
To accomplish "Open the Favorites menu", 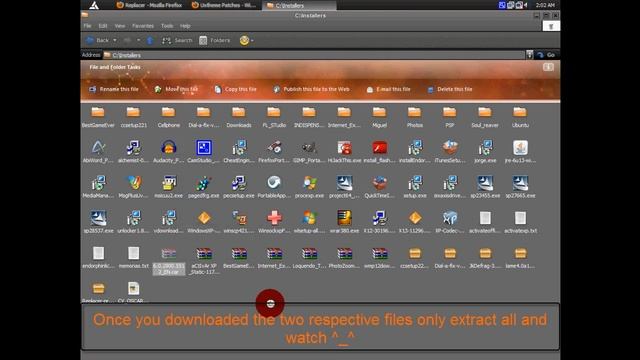I will click(x=143, y=26).
